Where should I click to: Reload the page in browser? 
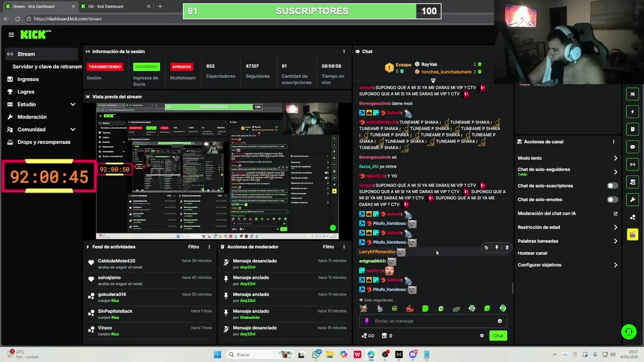(18, 19)
